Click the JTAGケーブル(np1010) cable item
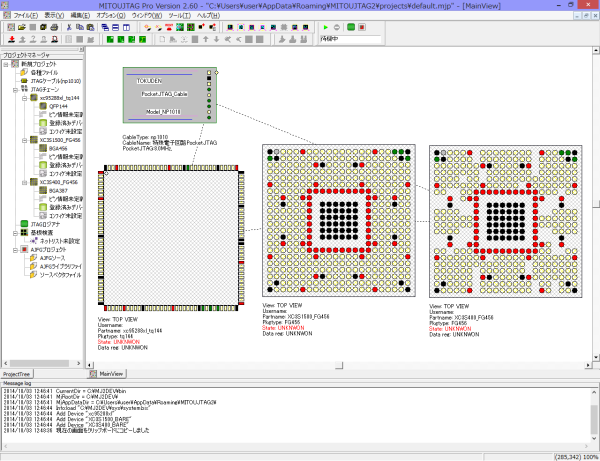Viewport: 600px width, 461px height. click(56, 80)
